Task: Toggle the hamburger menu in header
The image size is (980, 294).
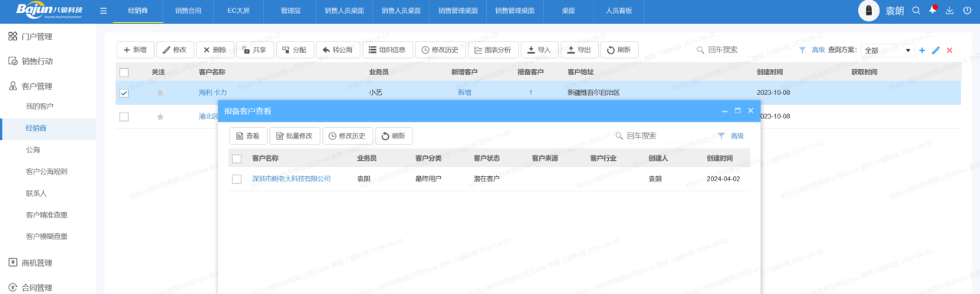Action: pyautogui.click(x=104, y=11)
